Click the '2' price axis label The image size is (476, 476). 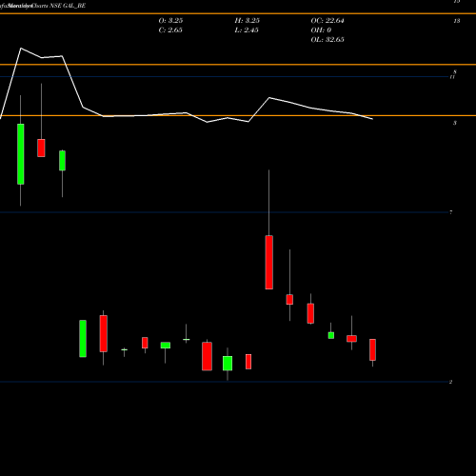(450, 382)
